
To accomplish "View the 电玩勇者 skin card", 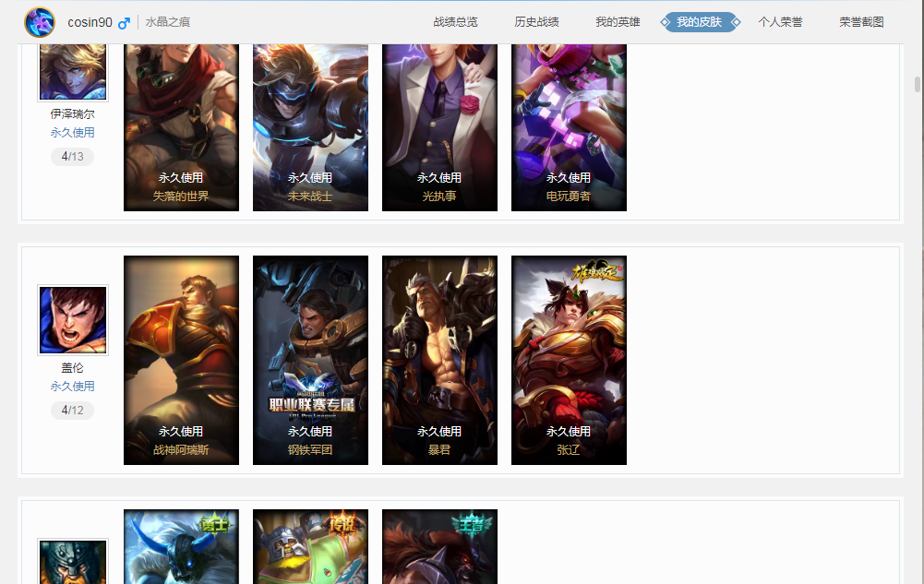I will pos(570,127).
